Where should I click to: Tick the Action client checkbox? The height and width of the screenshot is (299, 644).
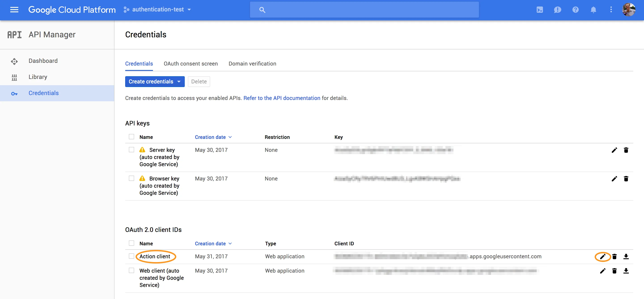(131, 256)
